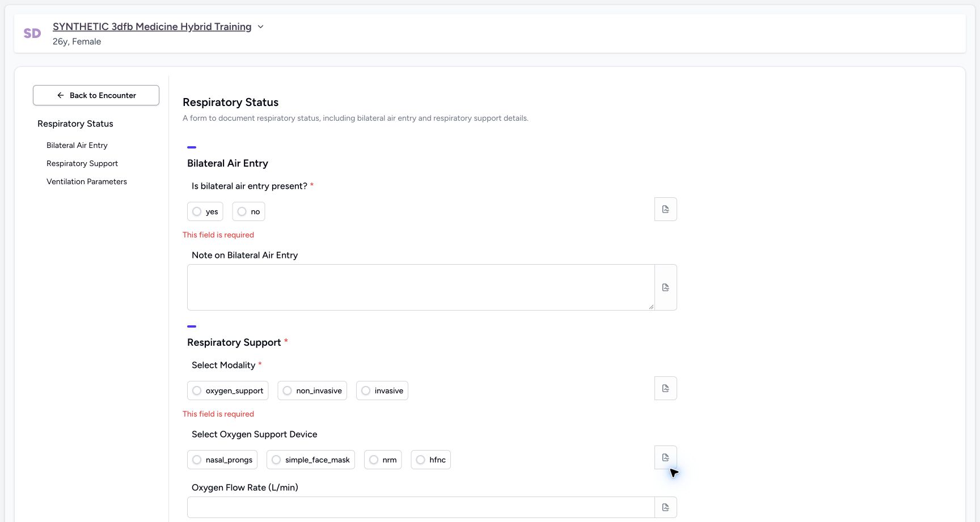Select nrm oxygen device
Viewport: 980px width, 522px height.
point(382,460)
